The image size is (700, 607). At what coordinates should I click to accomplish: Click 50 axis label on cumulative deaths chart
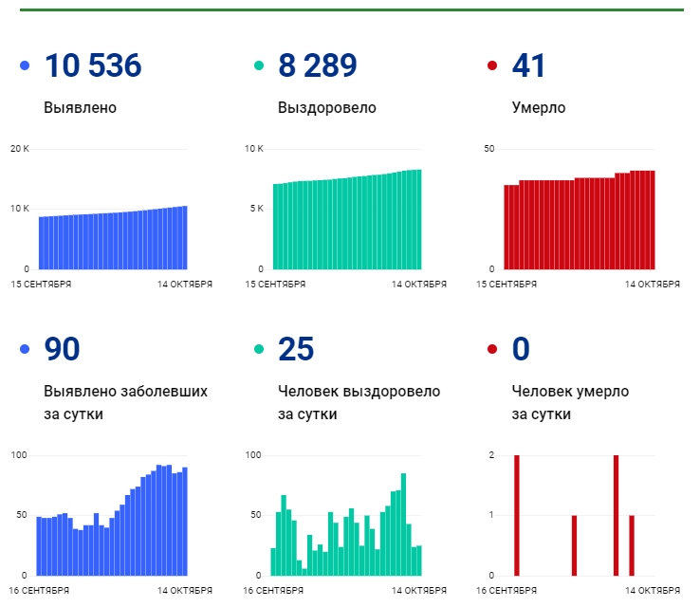(489, 149)
